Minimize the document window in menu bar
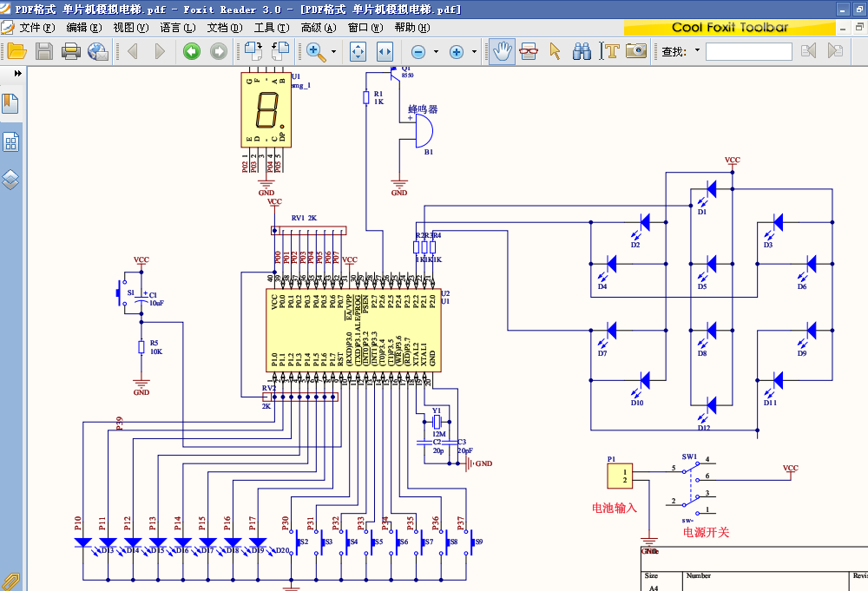Image resolution: width=868 pixels, height=591 pixels. pos(843,28)
